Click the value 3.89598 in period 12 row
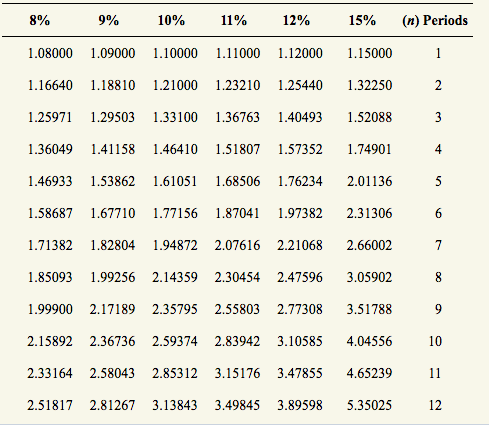Image resolution: width=489 pixels, height=429 pixels. [x=300, y=405]
